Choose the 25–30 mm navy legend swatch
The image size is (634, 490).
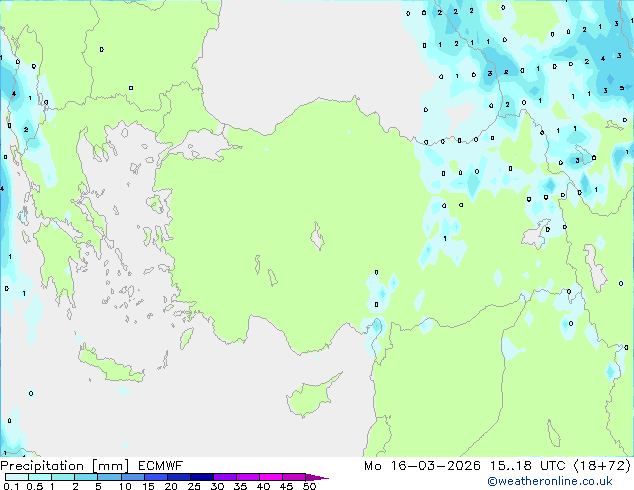201,477
